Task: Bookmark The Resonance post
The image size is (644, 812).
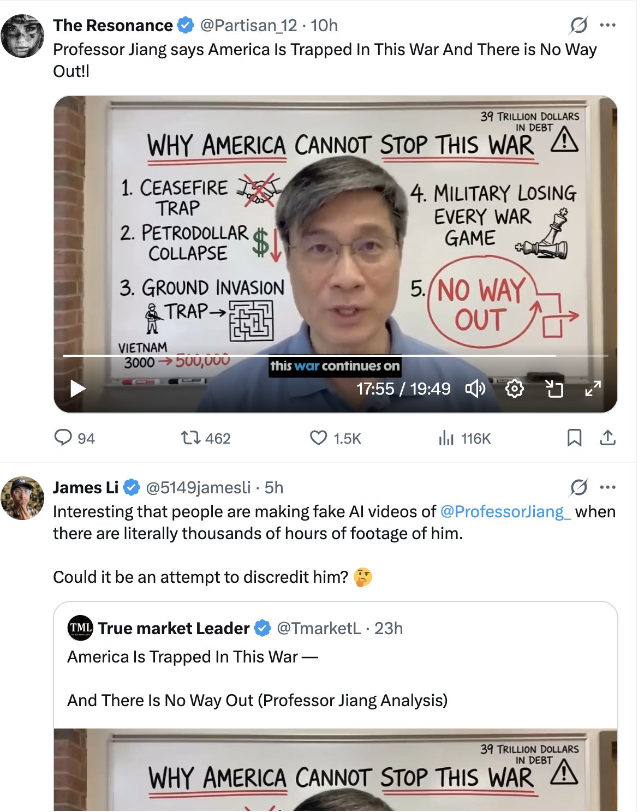Action: (x=574, y=438)
